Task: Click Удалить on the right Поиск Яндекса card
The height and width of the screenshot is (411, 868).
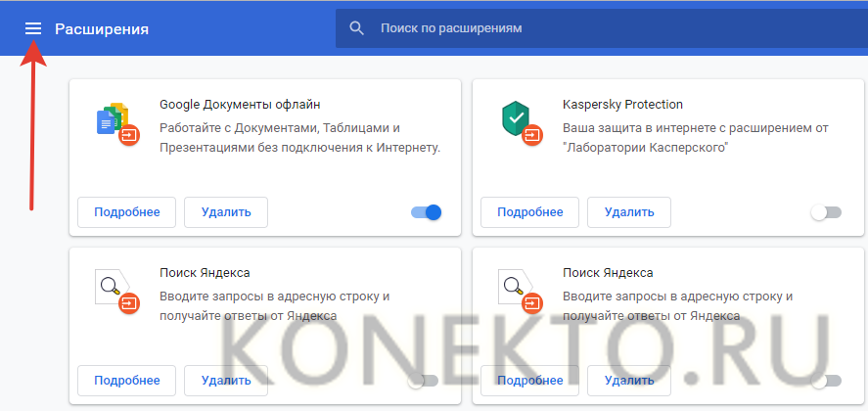Action: (x=629, y=380)
